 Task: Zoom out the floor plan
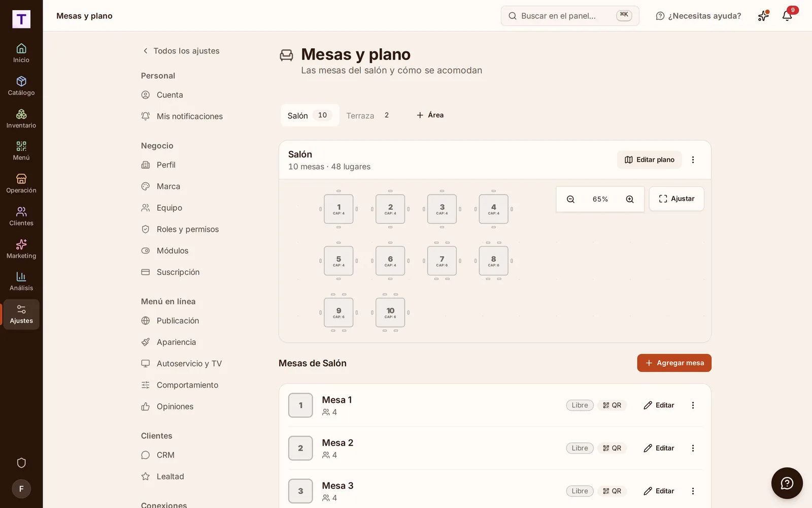click(570, 199)
